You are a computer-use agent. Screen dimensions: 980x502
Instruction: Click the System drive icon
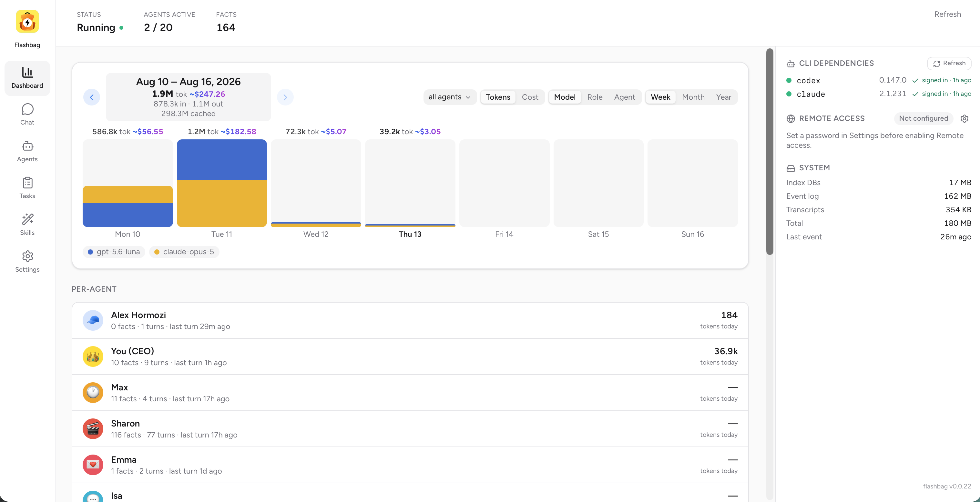tap(791, 168)
